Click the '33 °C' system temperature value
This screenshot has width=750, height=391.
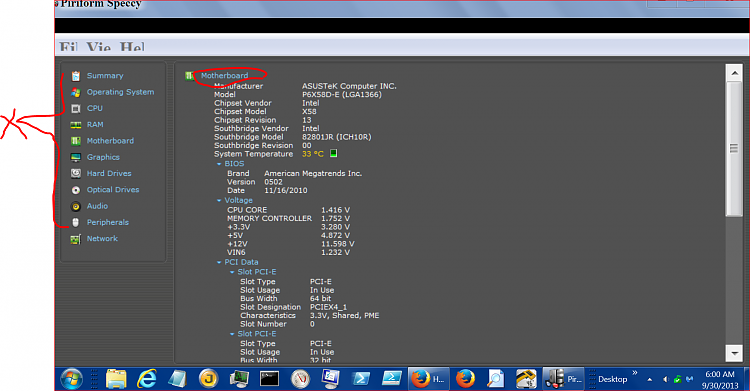[313, 154]
